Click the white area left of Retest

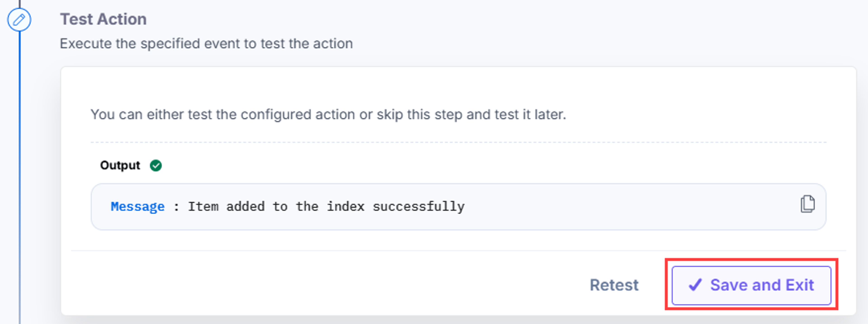pyautogui.click(x=323, y=285)
